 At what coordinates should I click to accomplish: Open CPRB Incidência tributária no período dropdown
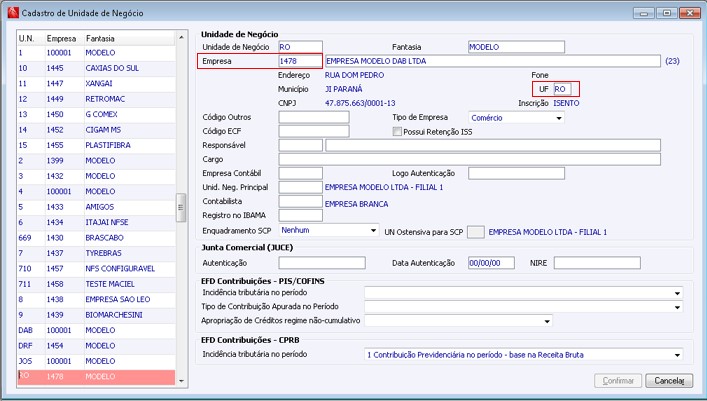pos(523,355)
